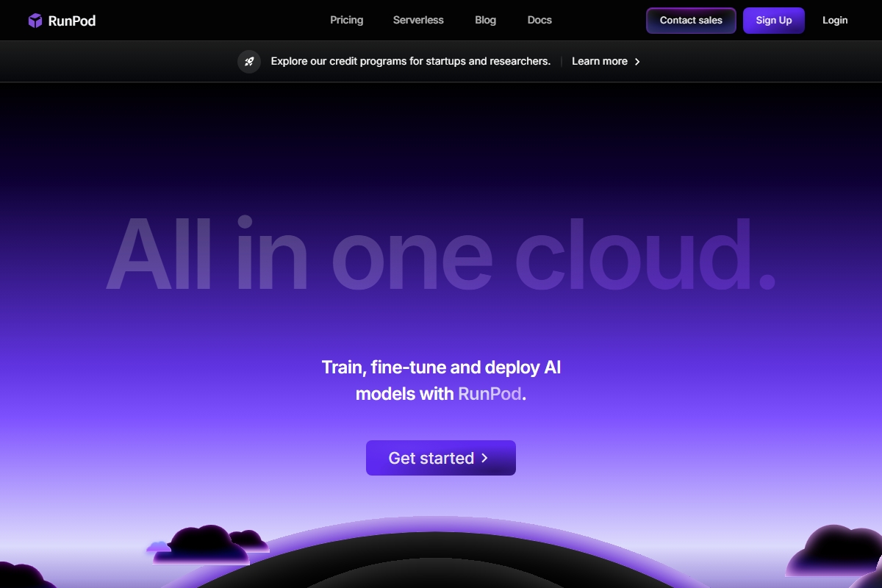Image resolution: width=882 pixels, height=588 pixels.
Task: Follow the Learn more link
Action: click(599, 62)
